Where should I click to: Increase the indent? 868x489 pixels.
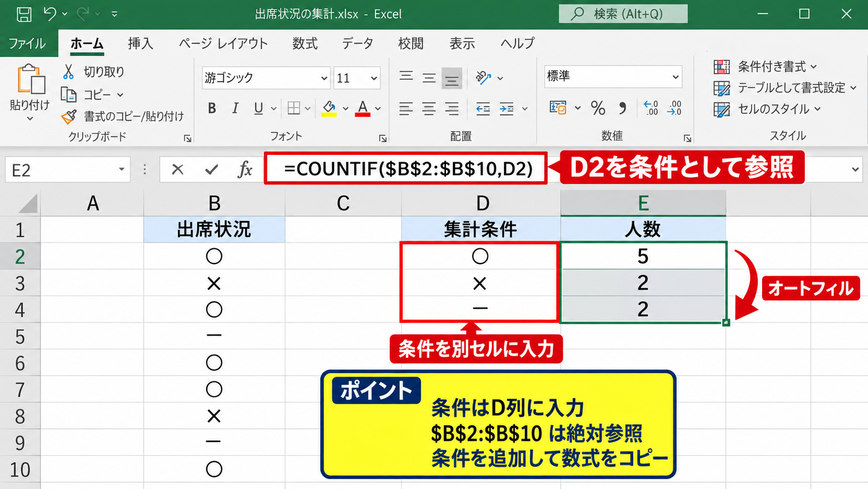507,109
